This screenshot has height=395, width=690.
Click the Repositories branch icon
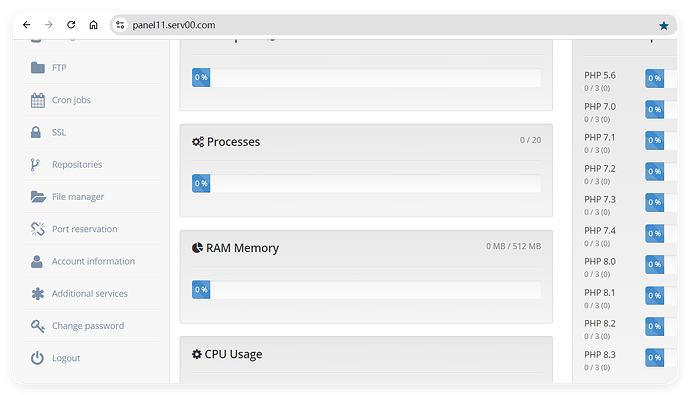[x=35, y=165]
